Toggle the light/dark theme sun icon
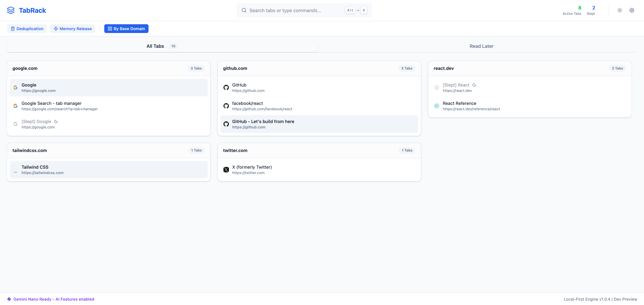This screenshot has height=305, width=644. 620,10
